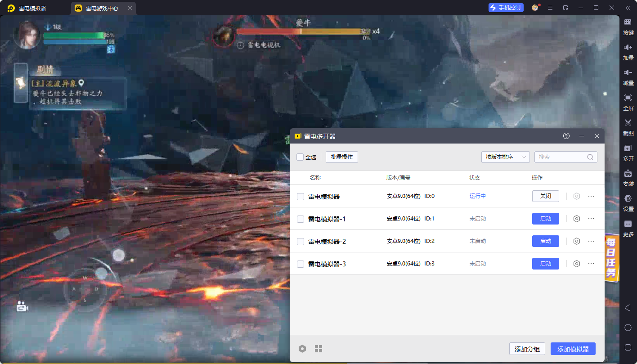Click the snowflake buff icon under health bar
Image resolution: width=637 pixels, height=364 pixels.
[x=111, y=49]
